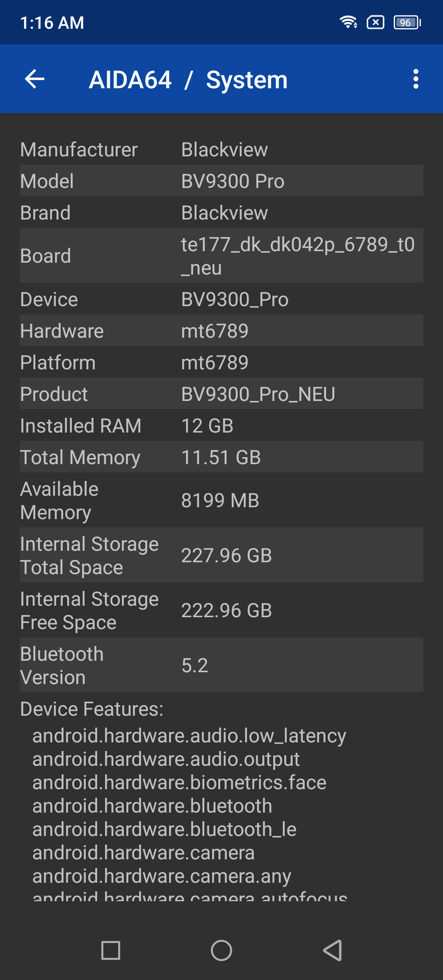Tap the Wi-Fi status icon
The image size is (443, 980).
[x=348, y=22]
